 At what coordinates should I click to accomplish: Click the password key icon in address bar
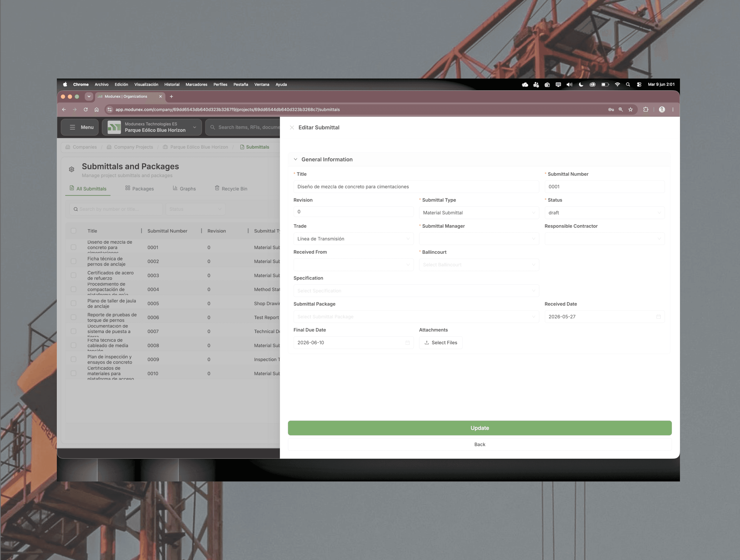click(x=611, y=109)
